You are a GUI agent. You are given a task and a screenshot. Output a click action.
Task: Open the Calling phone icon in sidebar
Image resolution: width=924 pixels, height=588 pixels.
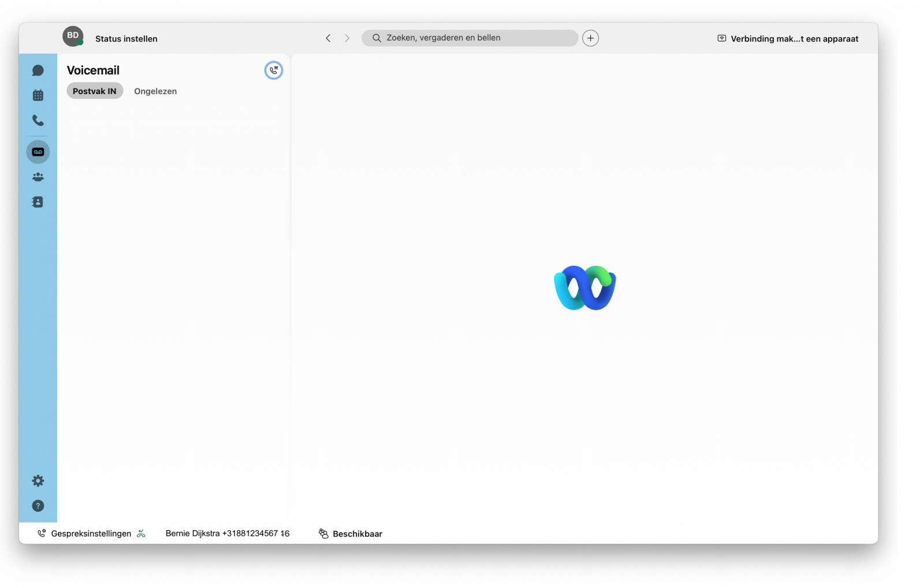(x=38, y=120)
